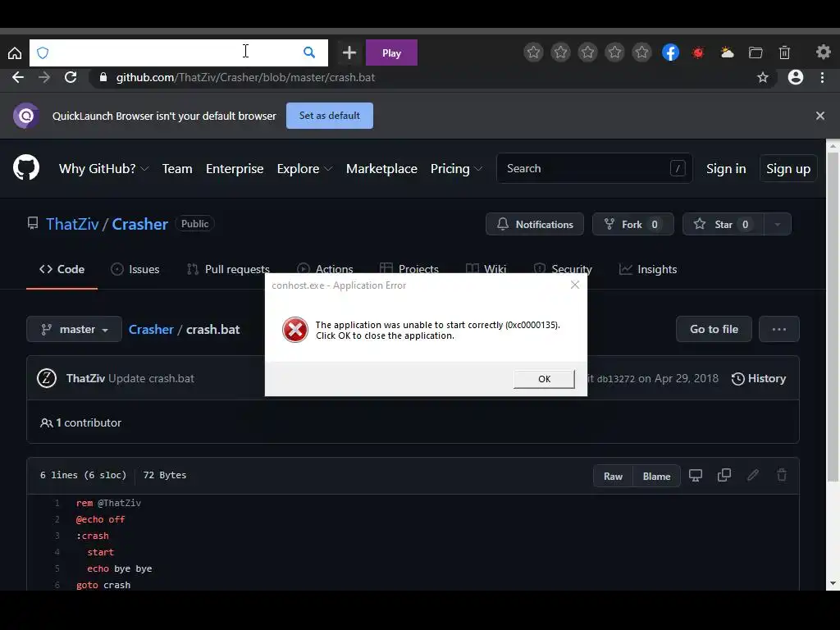Open the file three-dot options menu
Viewport: 840px width, 630px height.
click(779, 329)
